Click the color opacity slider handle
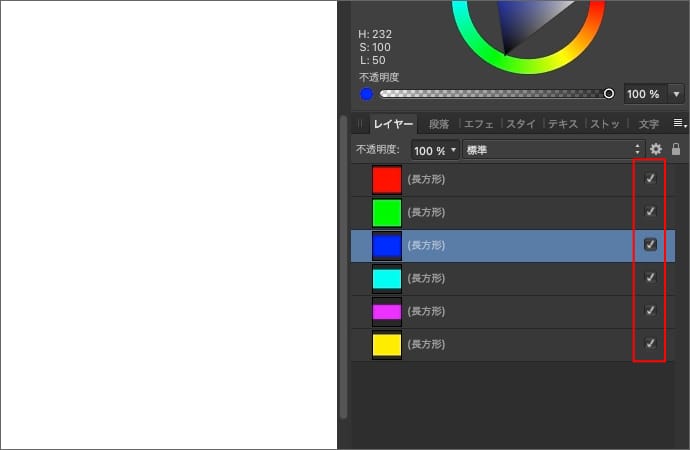Image resolution: width=690 pixels, height=450 pixels. pyautogui.click(x=609, y=94)
